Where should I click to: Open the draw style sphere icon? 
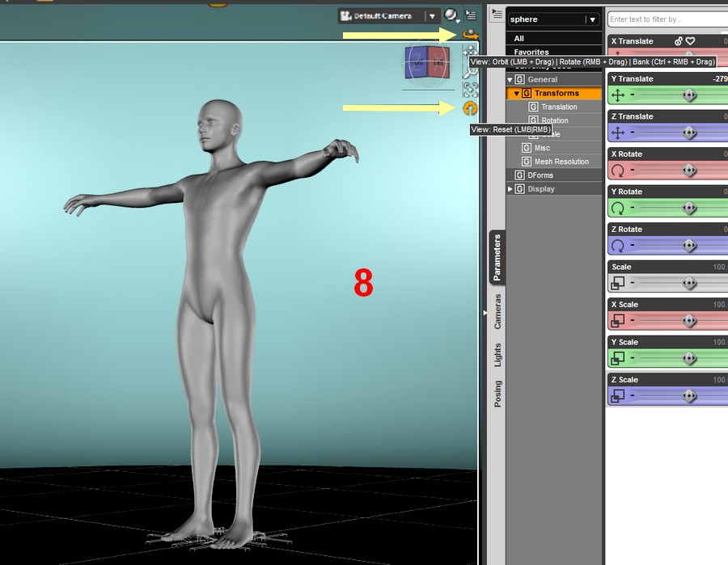[451, 16]
